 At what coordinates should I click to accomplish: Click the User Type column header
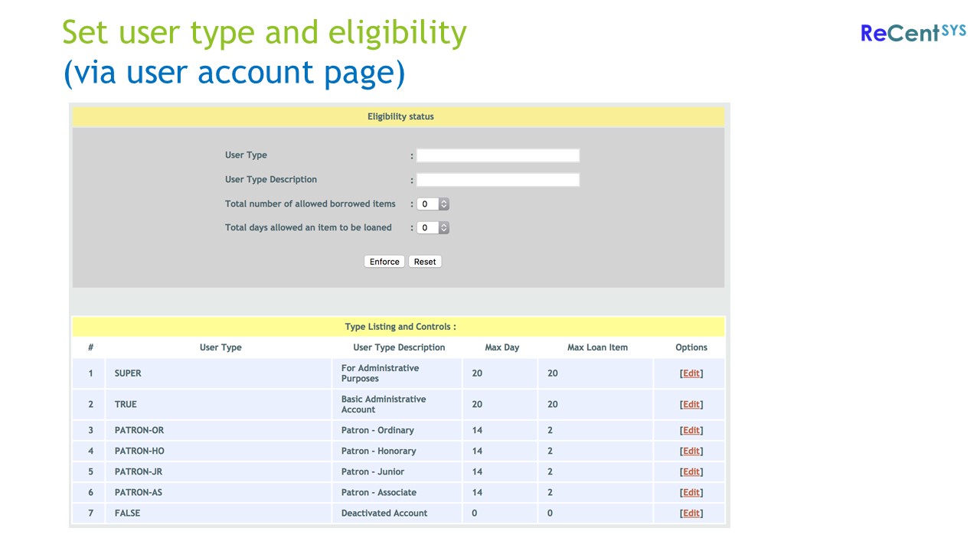(220, 347)
